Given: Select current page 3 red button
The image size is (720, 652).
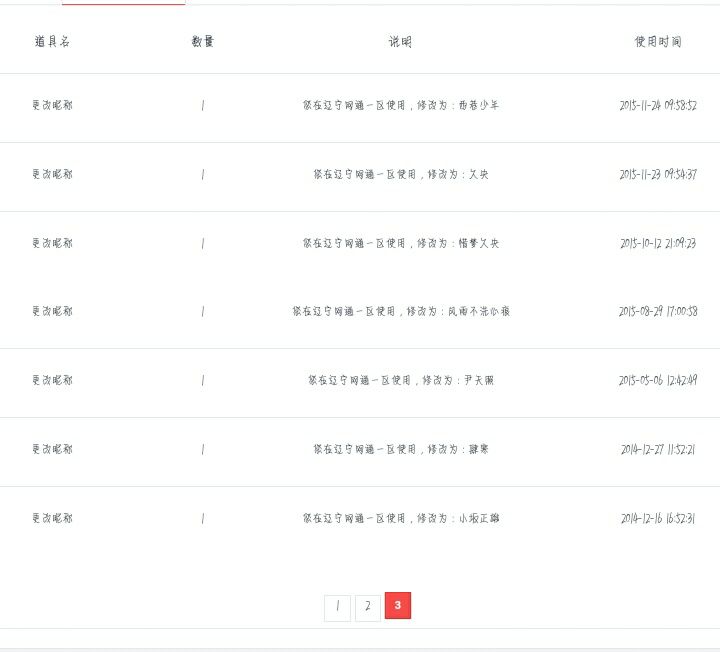Looking at the screenshot, I should coord(398,605).
